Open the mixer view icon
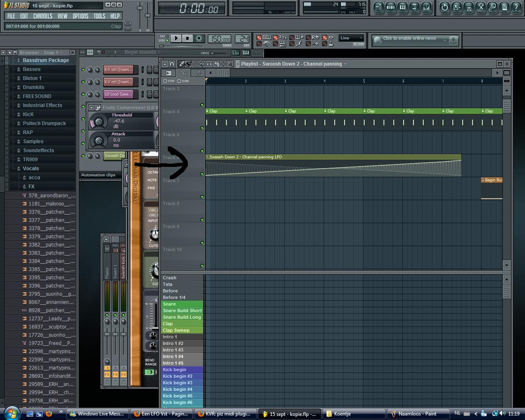The height and width of the screenshot is (420, 525). click(x=426, y=7)
